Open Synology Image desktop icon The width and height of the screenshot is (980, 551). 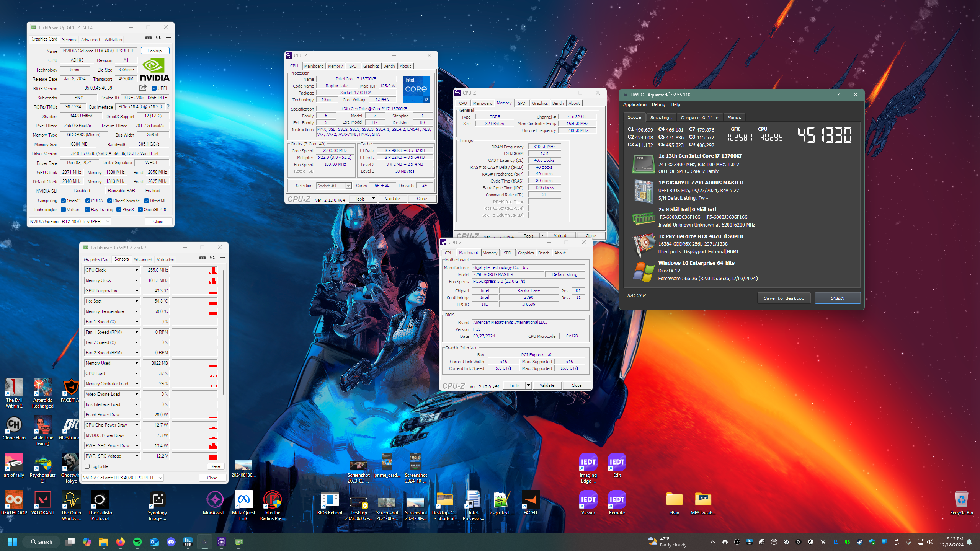pos(157,506)
